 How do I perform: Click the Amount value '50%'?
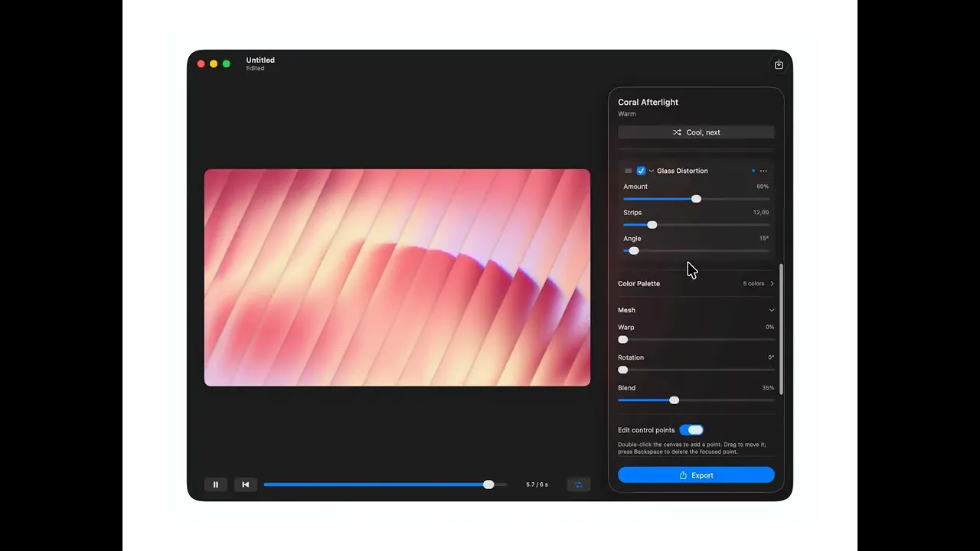[763, 187]
